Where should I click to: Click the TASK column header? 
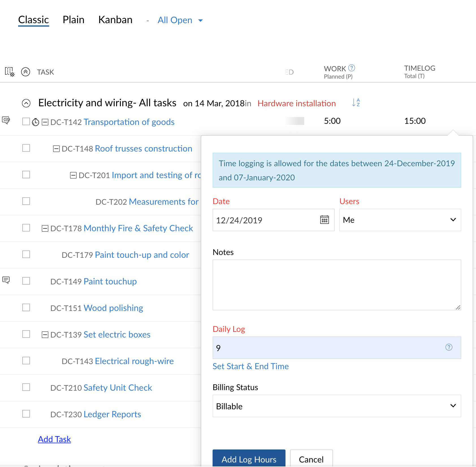46,72
